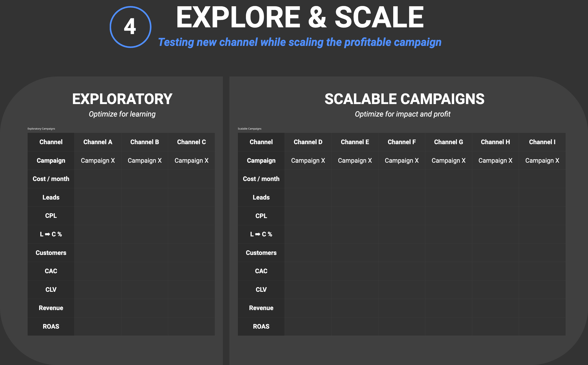The image size is (588, 365).
Task: Click the small "Scalable Campaigns" table label
Action: tap(249, 129)
